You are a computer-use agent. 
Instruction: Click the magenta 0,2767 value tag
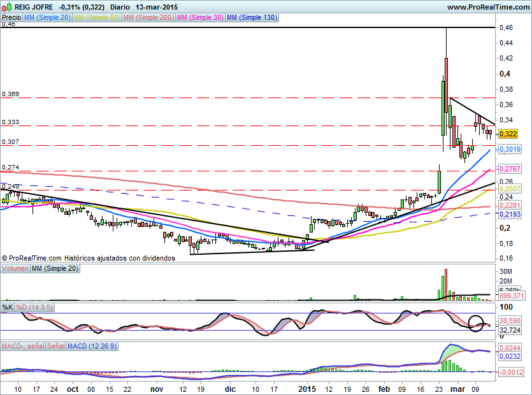[x=510, y=169]
